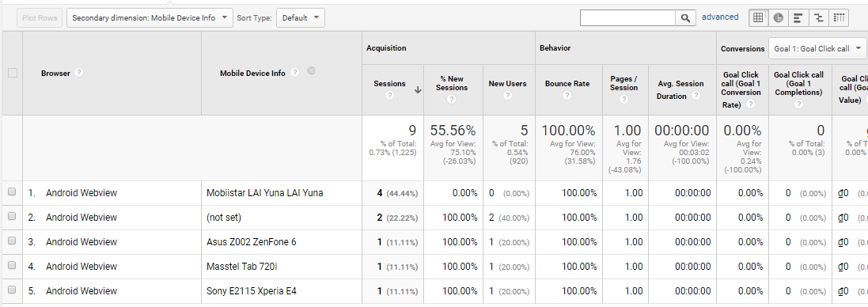Remove the Mobile Device Info secondary dimension
This screenshot has width=868, height=307.
311,70
